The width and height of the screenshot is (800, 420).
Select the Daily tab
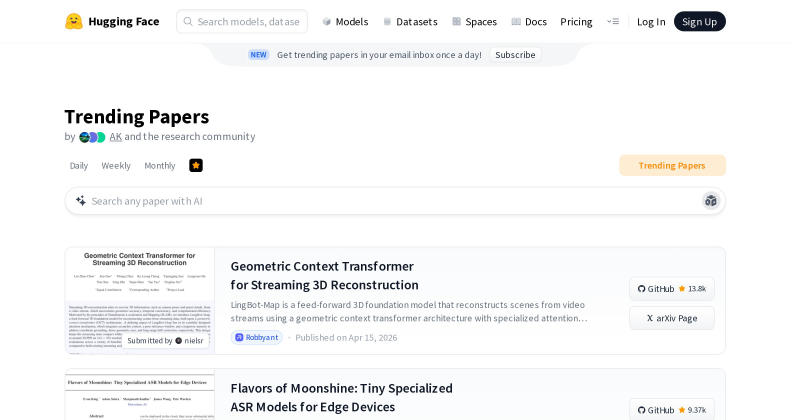[x=79, y=165]
